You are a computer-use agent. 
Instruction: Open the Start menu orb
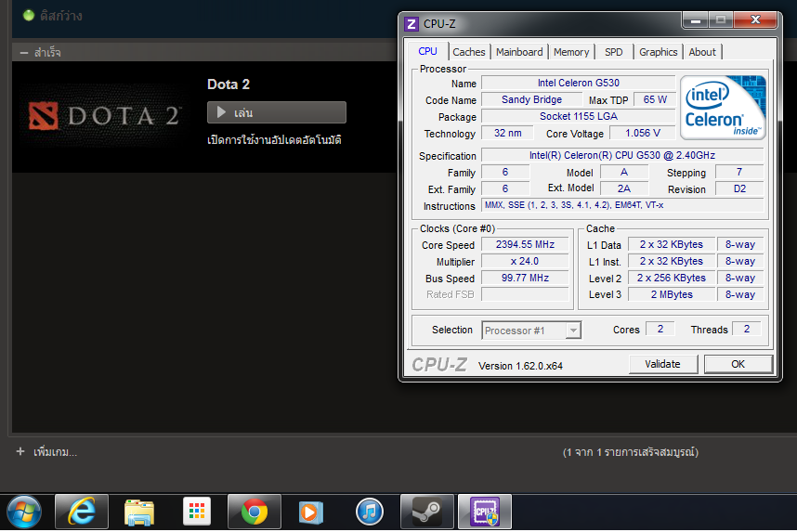24,512
